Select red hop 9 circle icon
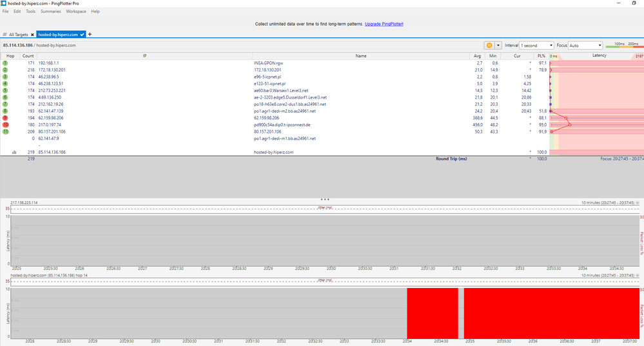This screenshot has height=346, width=644. [x=5, y=118]
